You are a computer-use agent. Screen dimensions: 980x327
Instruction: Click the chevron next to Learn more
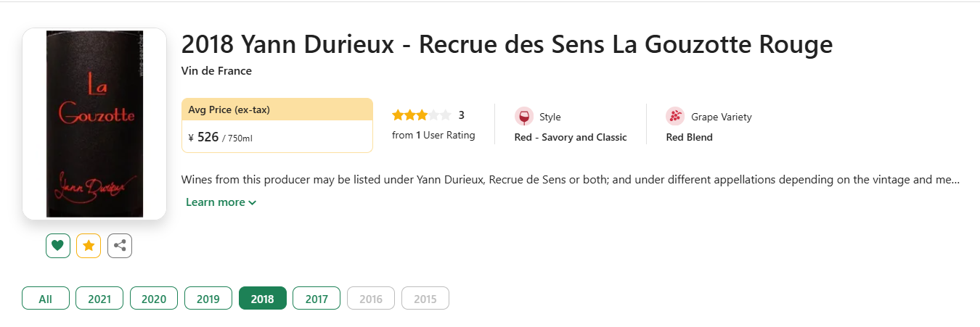252,203
